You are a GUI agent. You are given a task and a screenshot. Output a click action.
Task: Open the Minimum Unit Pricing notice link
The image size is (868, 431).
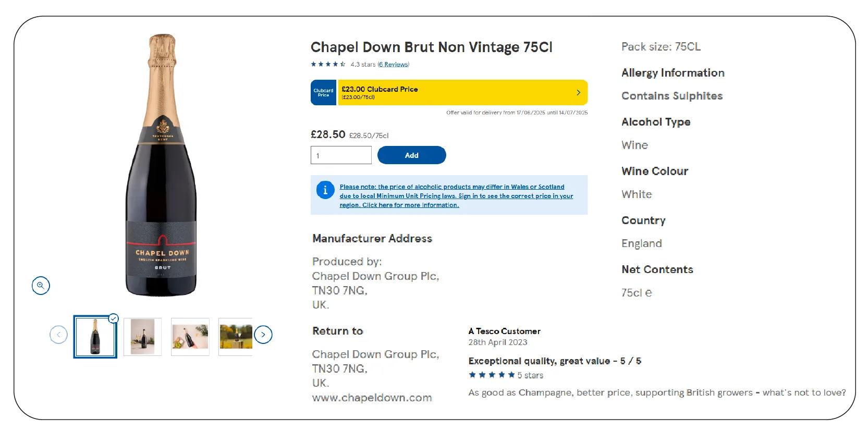click(456, 196)
